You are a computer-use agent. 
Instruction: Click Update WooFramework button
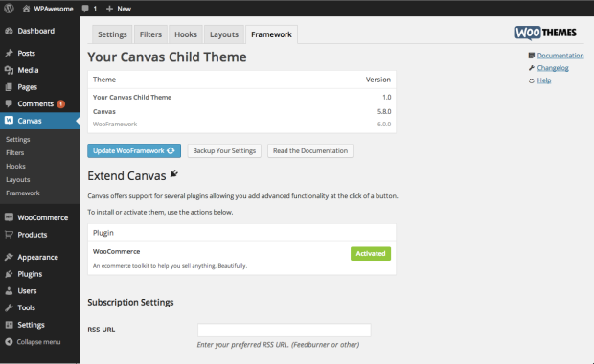(x=134, y=150)
